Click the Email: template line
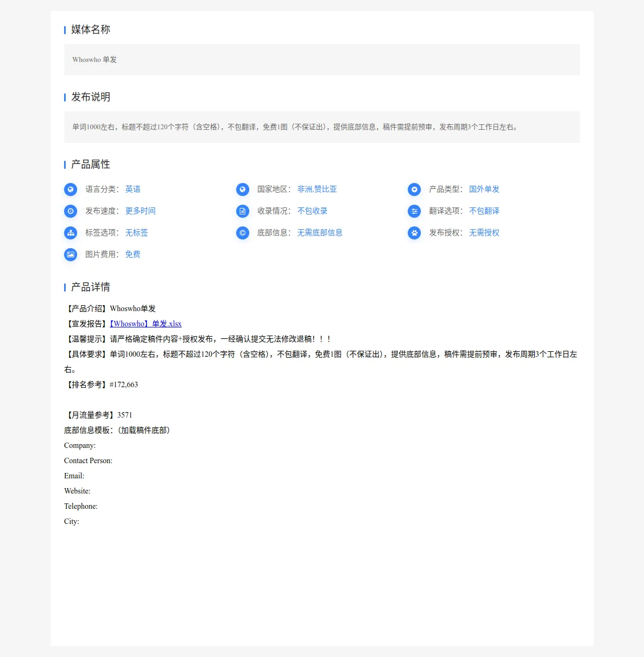 click(x=74, y=476)
